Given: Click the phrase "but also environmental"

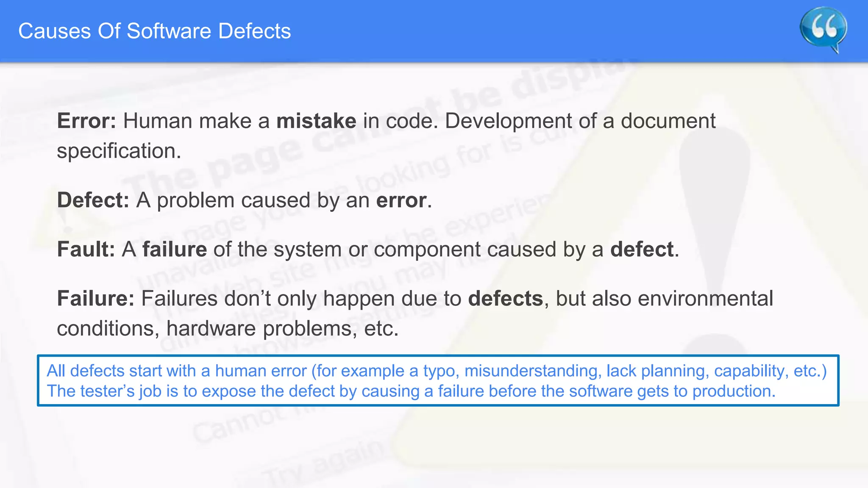Looking at the screenshot, I should point(665,299).
